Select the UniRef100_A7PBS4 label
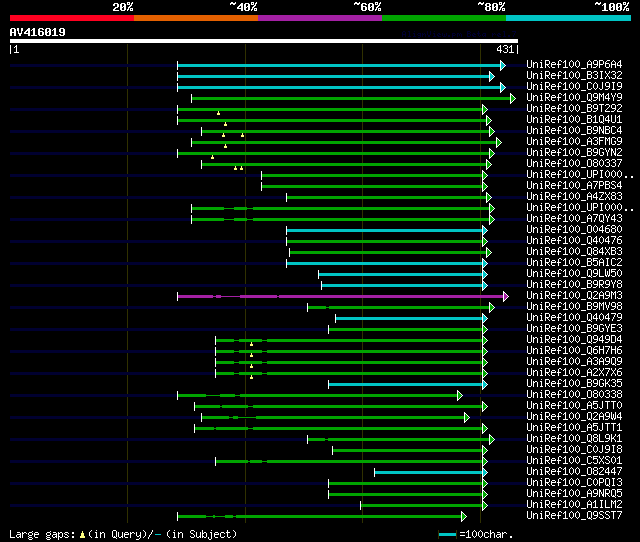Screen dimensions: 640x542 (574, 185)
